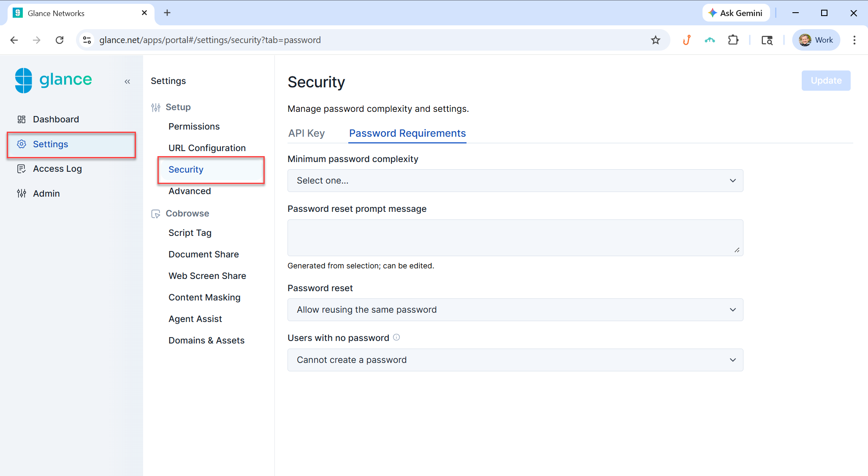This screenshot has width=868, height=476.
Task: Click the glance logo icon
Action: tap(24, 80)
